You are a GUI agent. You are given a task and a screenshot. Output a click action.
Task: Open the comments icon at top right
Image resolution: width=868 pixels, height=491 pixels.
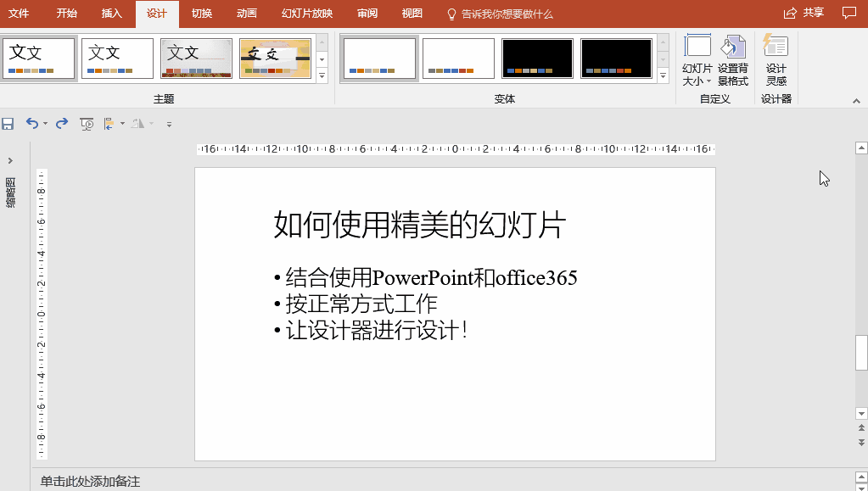tap(849, 13)
